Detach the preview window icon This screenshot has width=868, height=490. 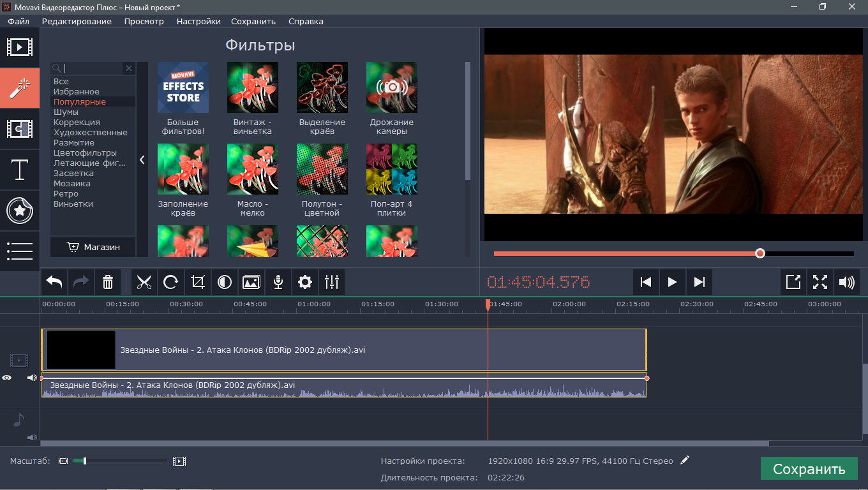point(793,282)
